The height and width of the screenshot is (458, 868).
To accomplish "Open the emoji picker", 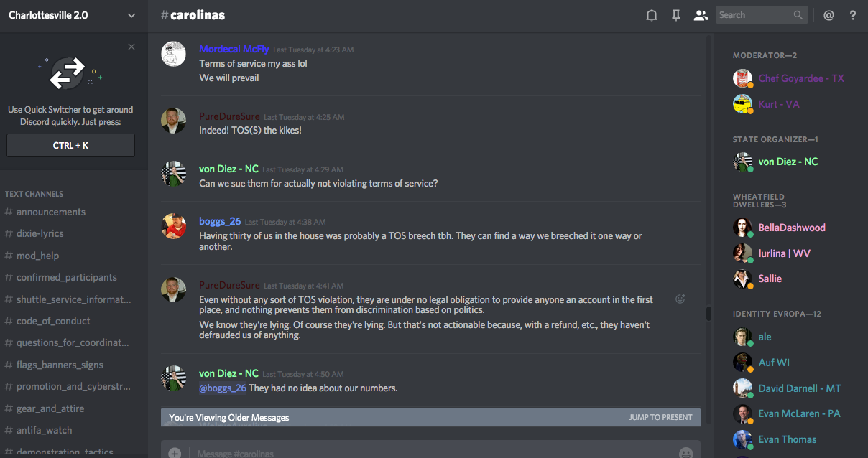I will [x=685, y=453].
